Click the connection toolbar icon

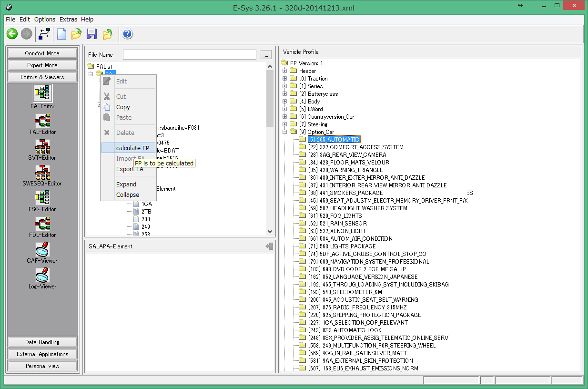click(44, 34)
